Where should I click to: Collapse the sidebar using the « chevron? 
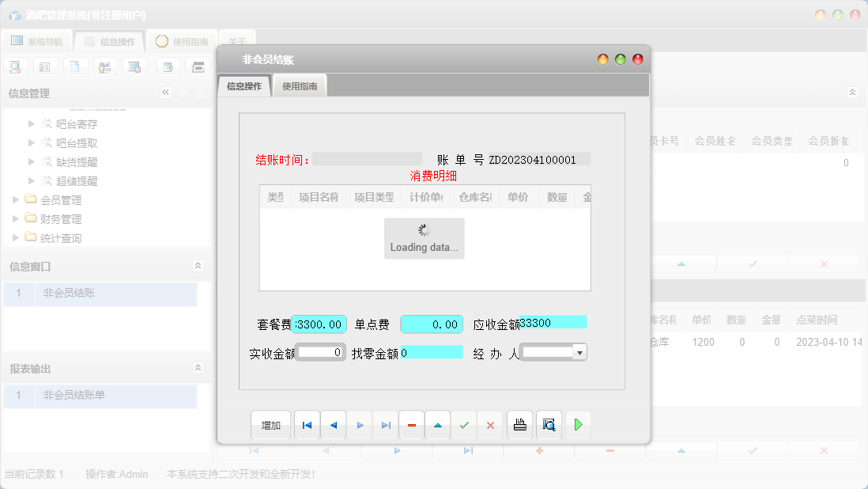pos(165,92)
